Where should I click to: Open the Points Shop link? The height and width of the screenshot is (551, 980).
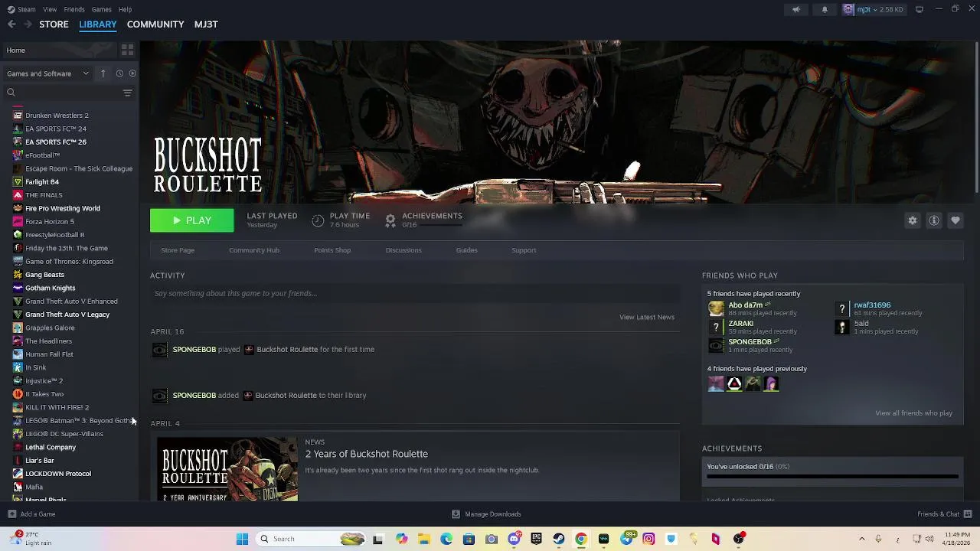pos(332,250)
